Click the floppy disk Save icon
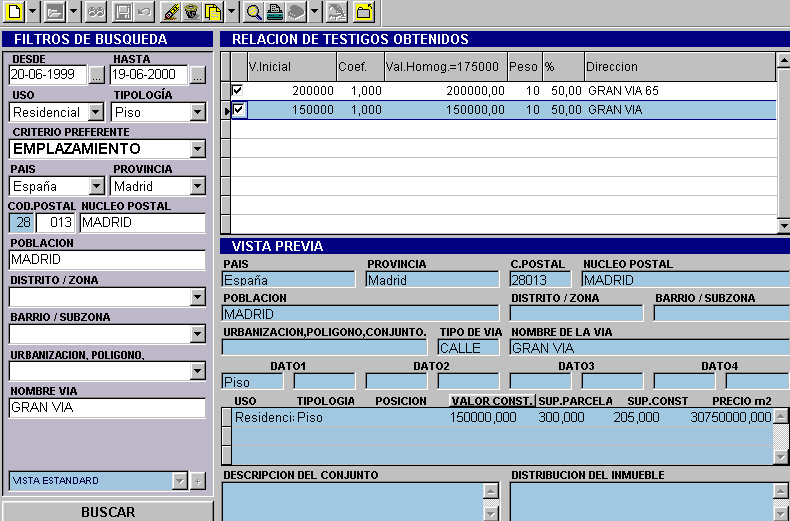 pos(123,12)
